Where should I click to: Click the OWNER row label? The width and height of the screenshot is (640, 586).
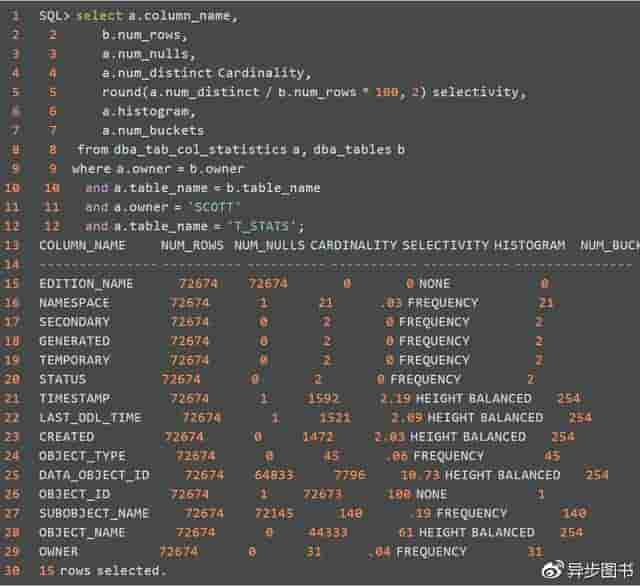(58, 551)
